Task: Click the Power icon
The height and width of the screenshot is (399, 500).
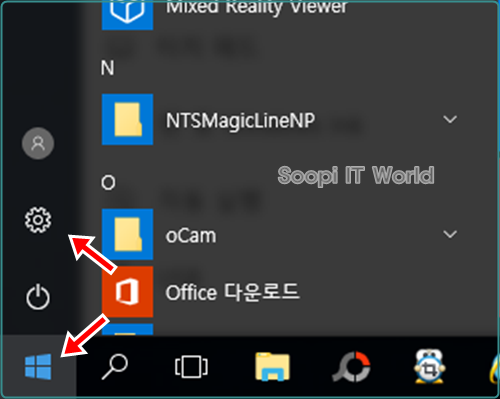Action: click(x=38, y=297)
